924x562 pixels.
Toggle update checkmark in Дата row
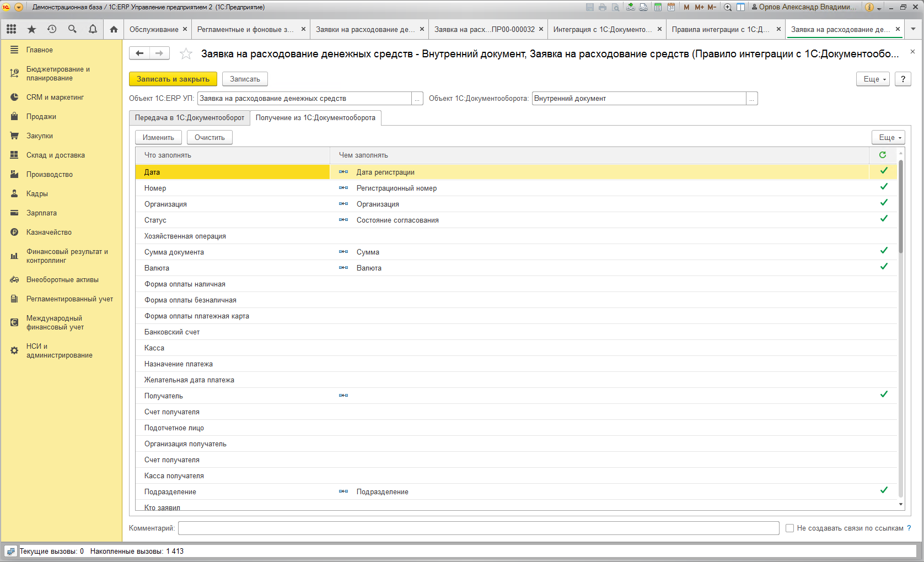884,171
